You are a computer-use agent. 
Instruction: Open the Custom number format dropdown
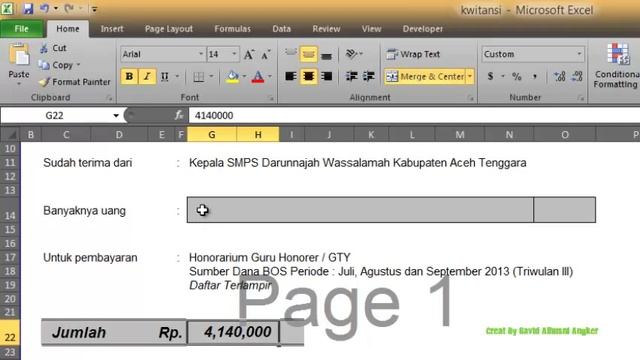click(579, 54)
